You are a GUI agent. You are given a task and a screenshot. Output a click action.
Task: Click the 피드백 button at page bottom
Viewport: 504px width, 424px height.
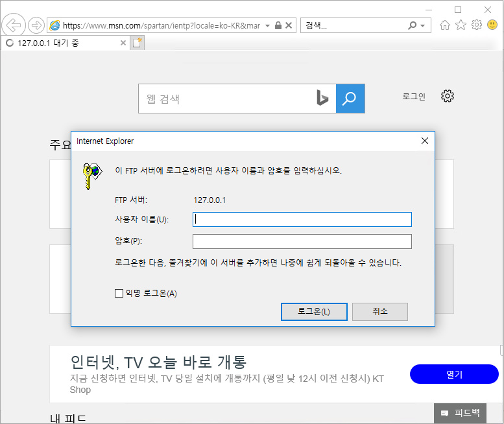click(x=460, y=413)
